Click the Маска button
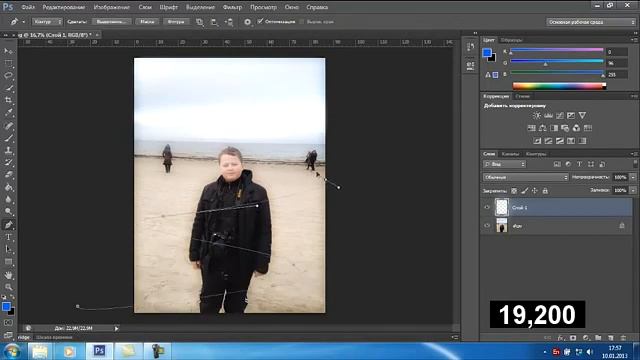 click(147, 22)
